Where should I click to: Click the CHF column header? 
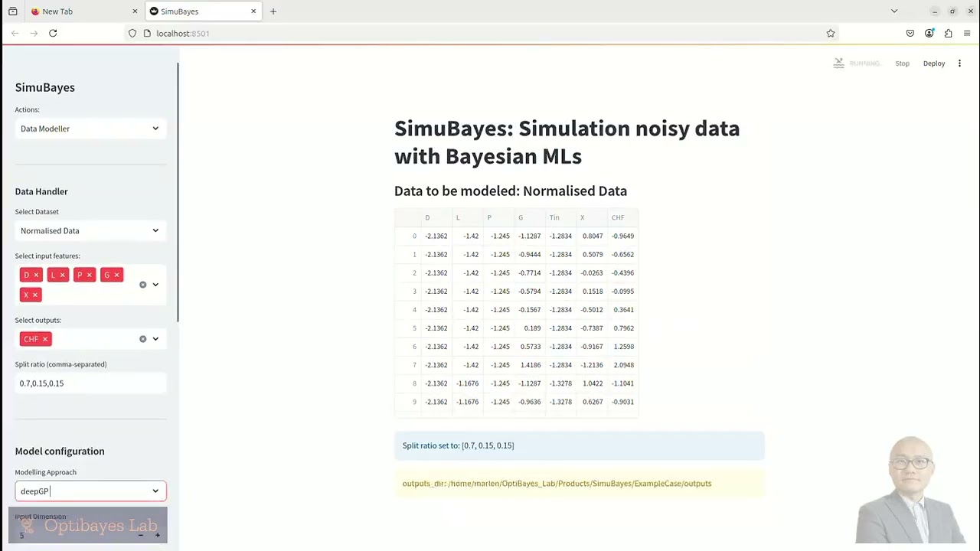623,217
